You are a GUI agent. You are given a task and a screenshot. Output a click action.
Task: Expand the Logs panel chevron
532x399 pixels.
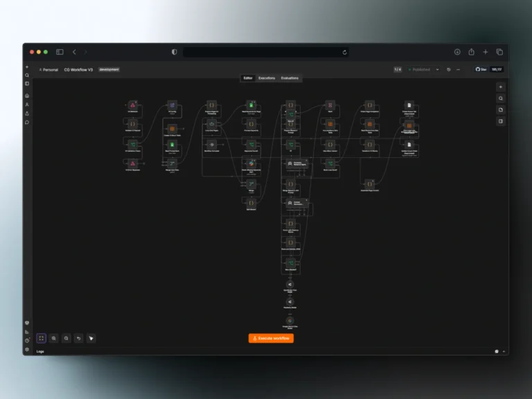504,351
